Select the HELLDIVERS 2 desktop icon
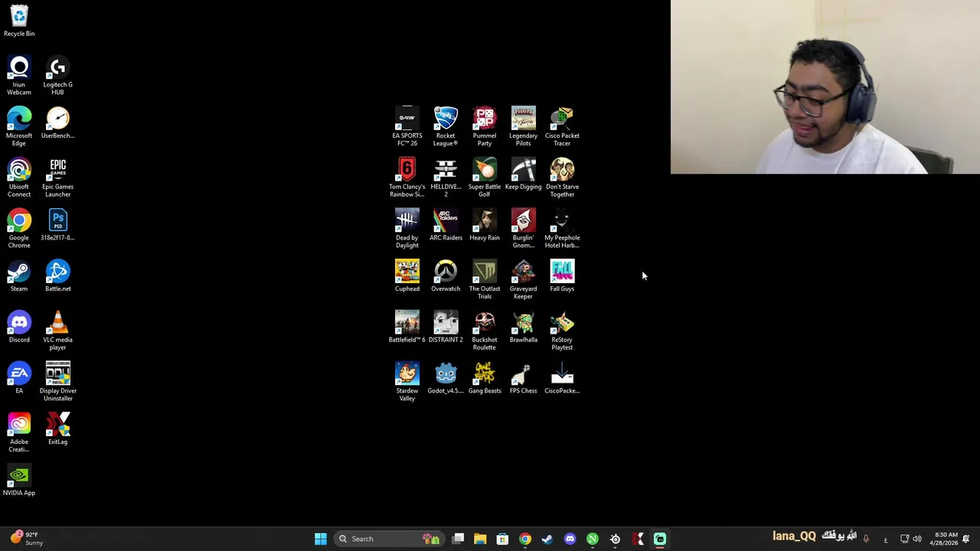 (x=446, y=178)
